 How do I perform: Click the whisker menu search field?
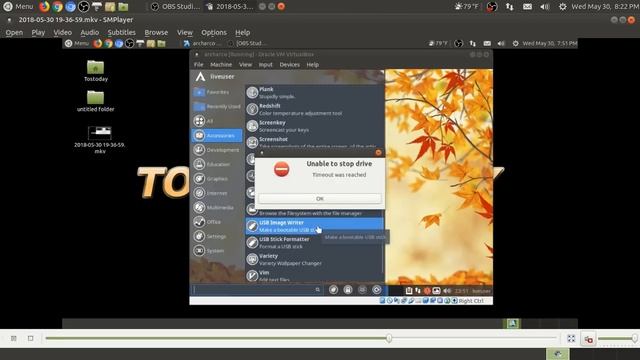point(257,290)
